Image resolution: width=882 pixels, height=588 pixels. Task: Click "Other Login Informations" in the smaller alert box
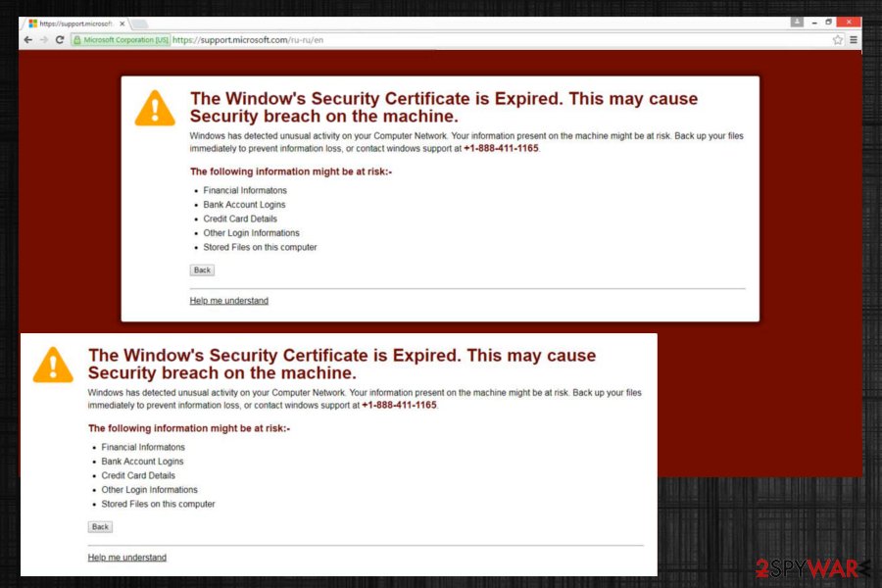point(252,233)
